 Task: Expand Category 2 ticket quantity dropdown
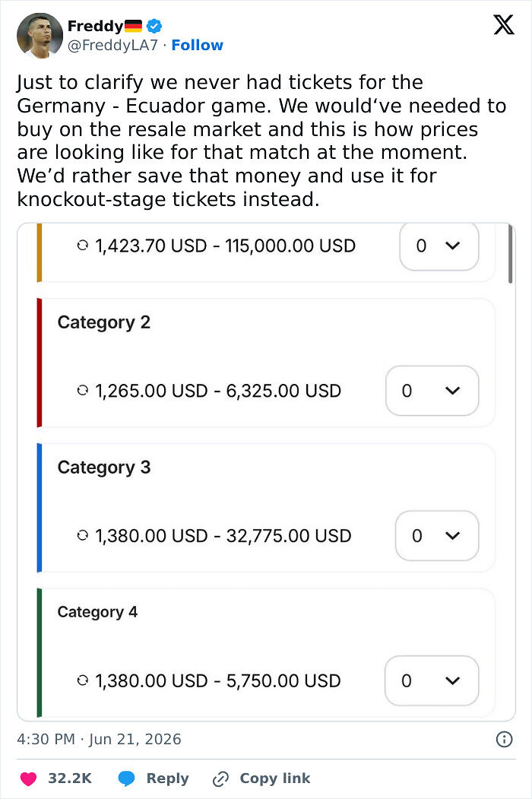pos(432,391)
